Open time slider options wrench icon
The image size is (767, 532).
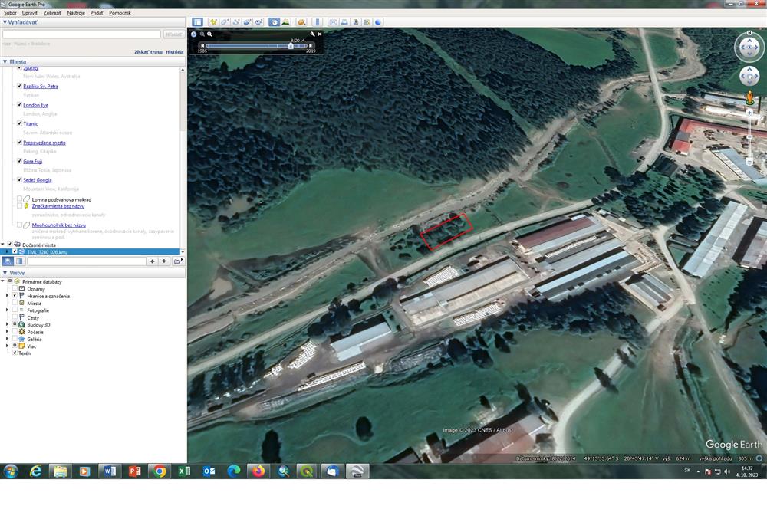312,34
